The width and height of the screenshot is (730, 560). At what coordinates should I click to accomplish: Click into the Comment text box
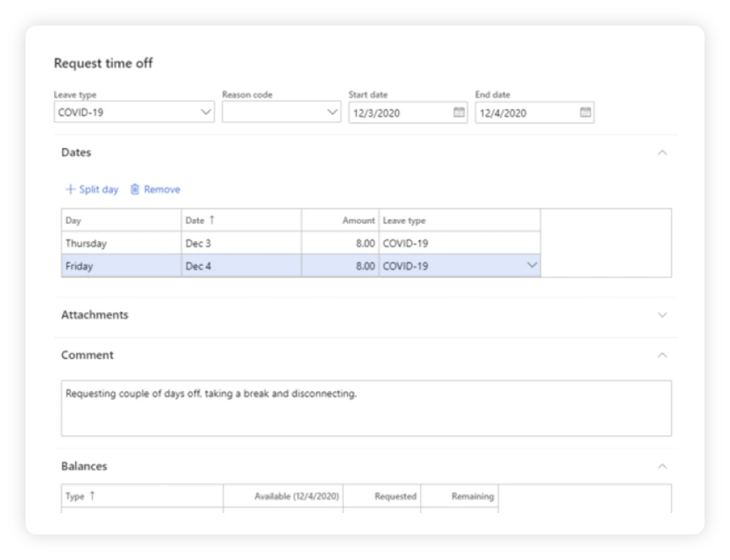(366, 408)
